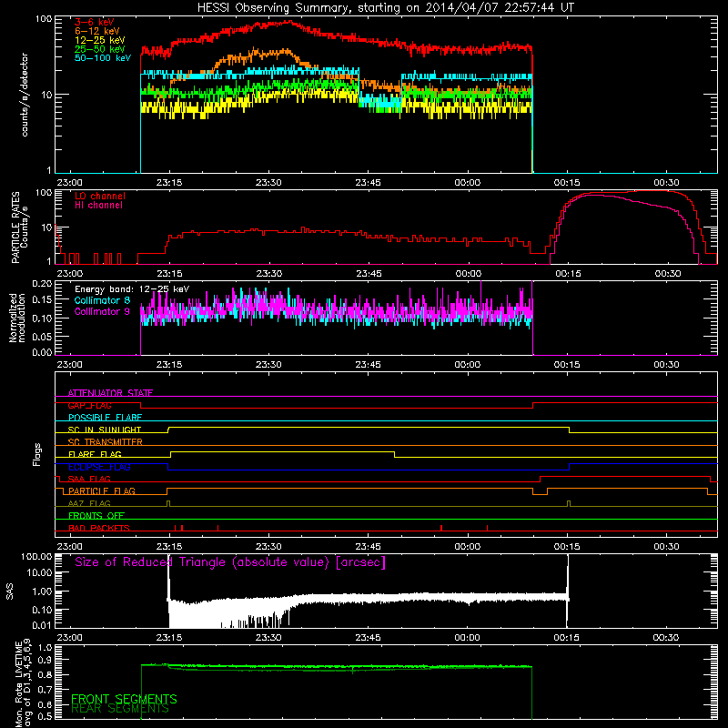Screen dimensions: 728x728
Task: Click the 23:45 tick label under the modulation plot
Action: (369, 365)
